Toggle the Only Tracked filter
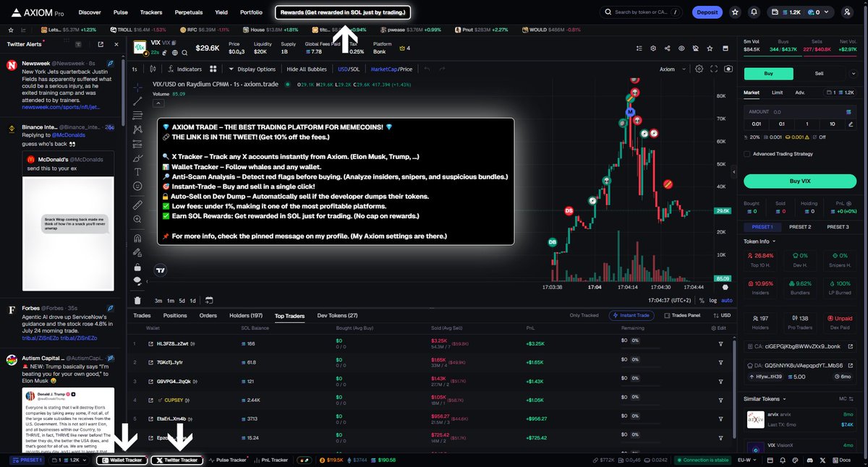The width and height of the screenshot is (868, 467). pos(584,316)
